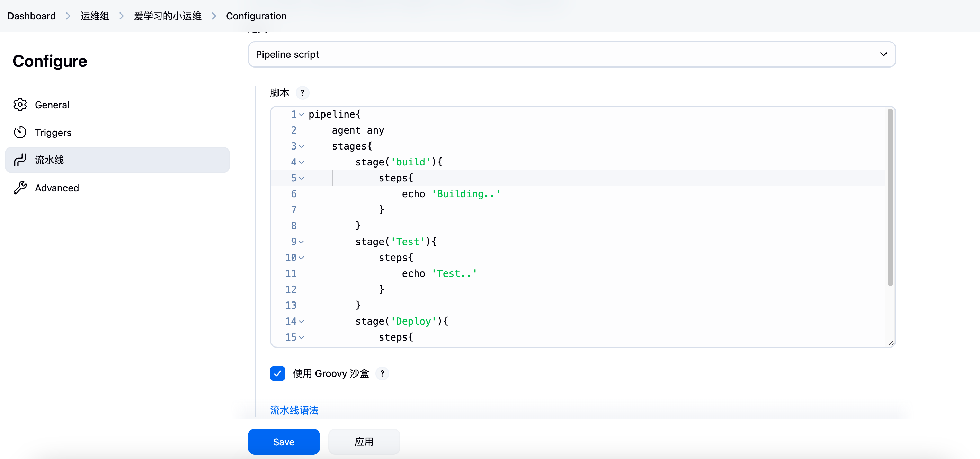Collapse the pipeline block at line 1
The image size is (980, 459).
click(x=301, y=115)
